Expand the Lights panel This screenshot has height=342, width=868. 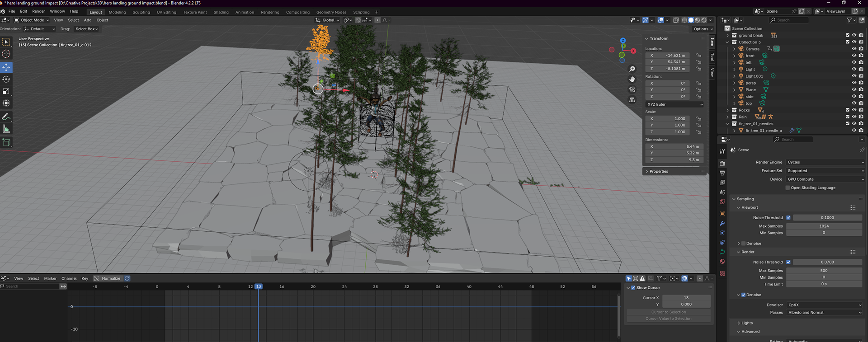pyautogui.click(x=747, y=323)
